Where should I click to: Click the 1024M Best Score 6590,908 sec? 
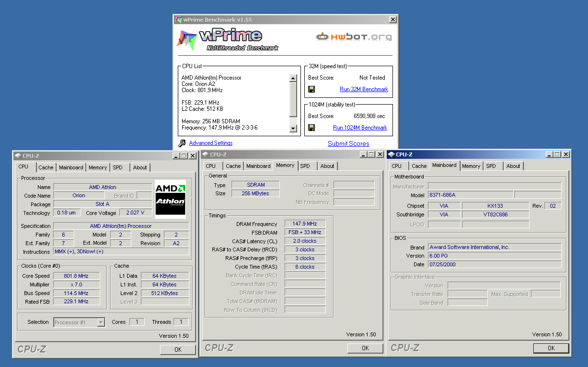tap(369, 116)
